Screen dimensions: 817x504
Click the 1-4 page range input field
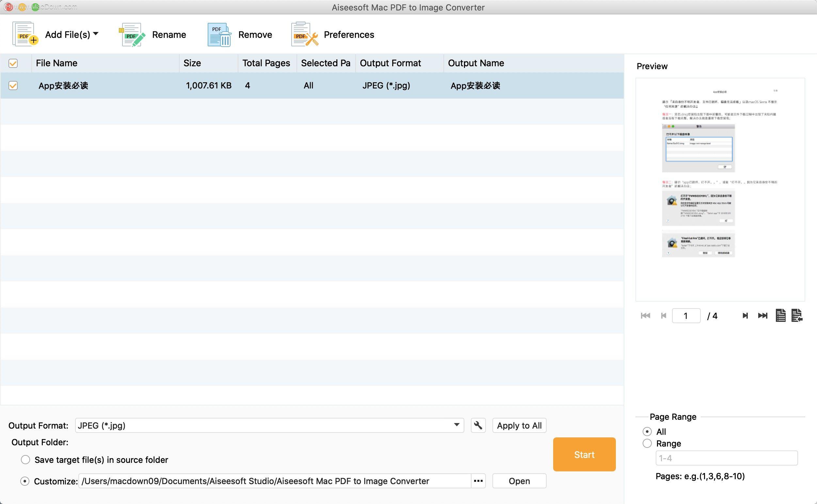coord(726,458)
